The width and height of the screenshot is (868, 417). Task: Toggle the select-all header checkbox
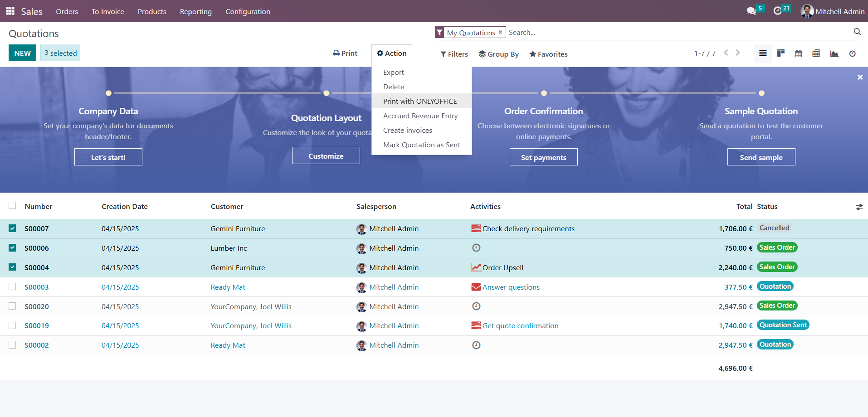12,206
